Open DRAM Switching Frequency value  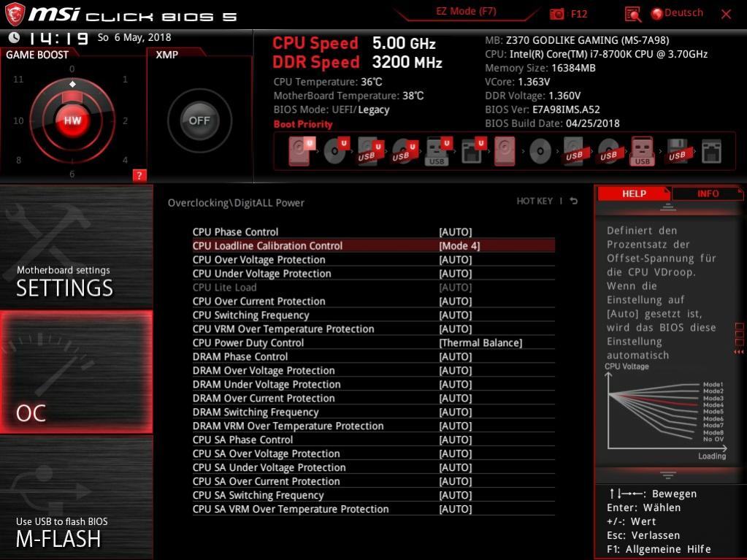456,412
